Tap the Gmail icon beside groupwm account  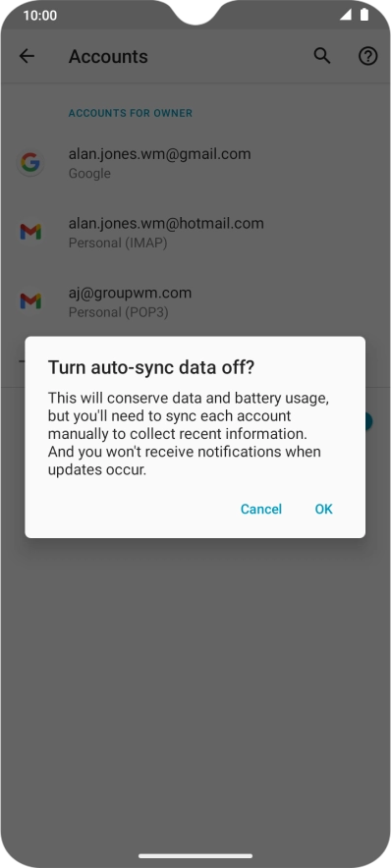(30, 301)
